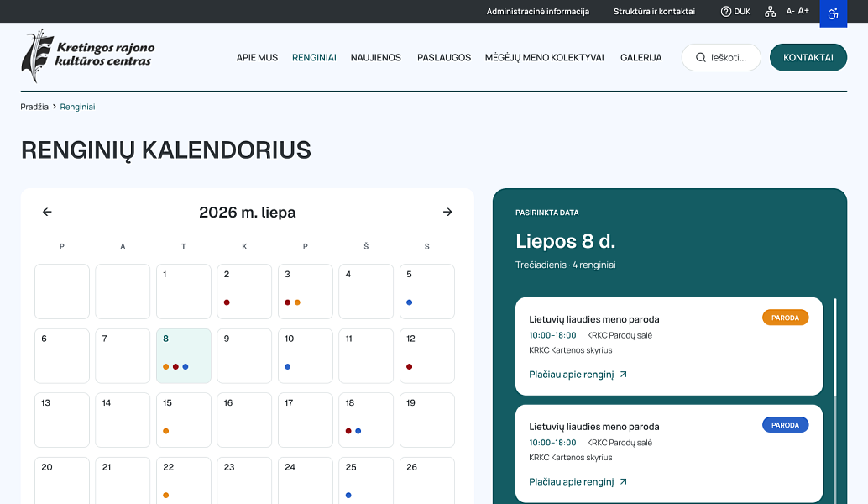The image size is (868, 504).
Task: Click the Kontaktai button
Action: pos(808,58)
